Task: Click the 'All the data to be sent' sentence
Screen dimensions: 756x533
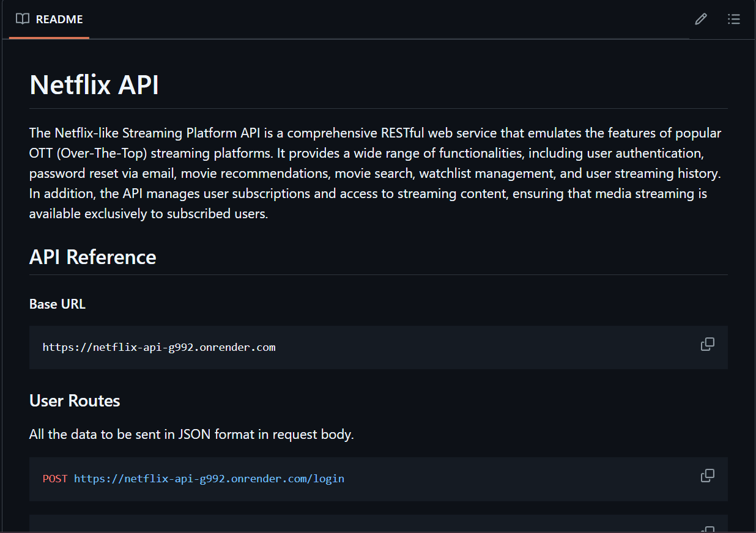Action: coord(191,435)
